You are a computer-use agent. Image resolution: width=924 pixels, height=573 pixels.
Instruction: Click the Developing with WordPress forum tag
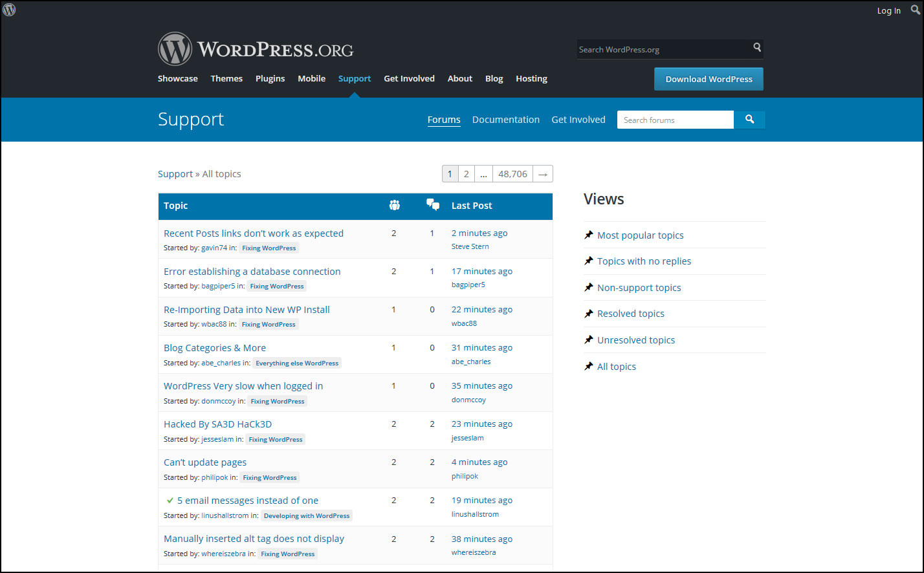(307, 515)
